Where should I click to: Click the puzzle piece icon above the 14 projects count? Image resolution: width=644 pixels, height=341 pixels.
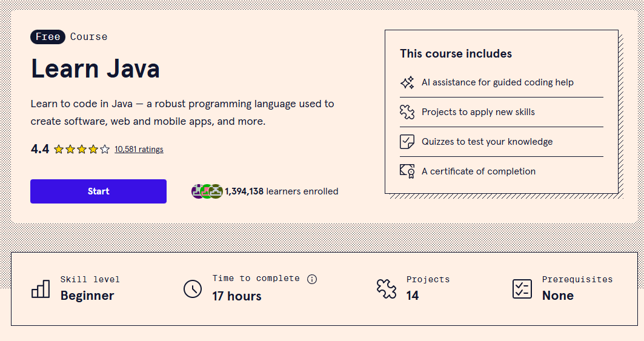pyautogui.click(x=387, y=289)
